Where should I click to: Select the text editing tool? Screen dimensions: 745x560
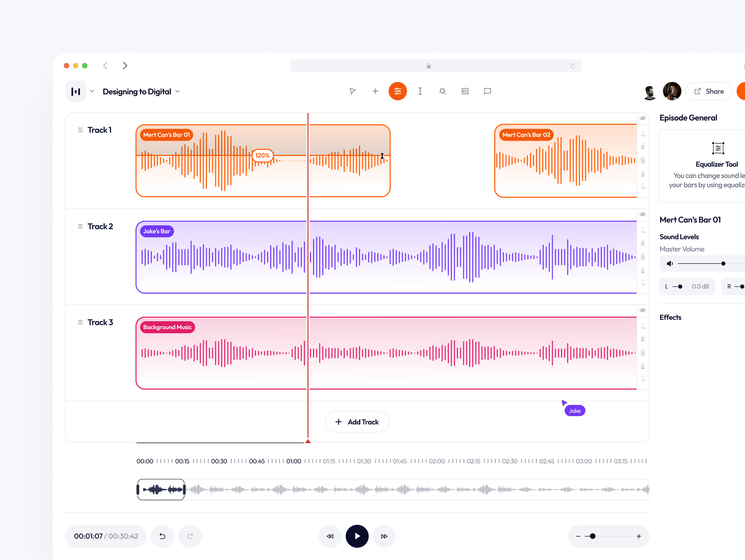pyautogui.click(x=420, y=91)
